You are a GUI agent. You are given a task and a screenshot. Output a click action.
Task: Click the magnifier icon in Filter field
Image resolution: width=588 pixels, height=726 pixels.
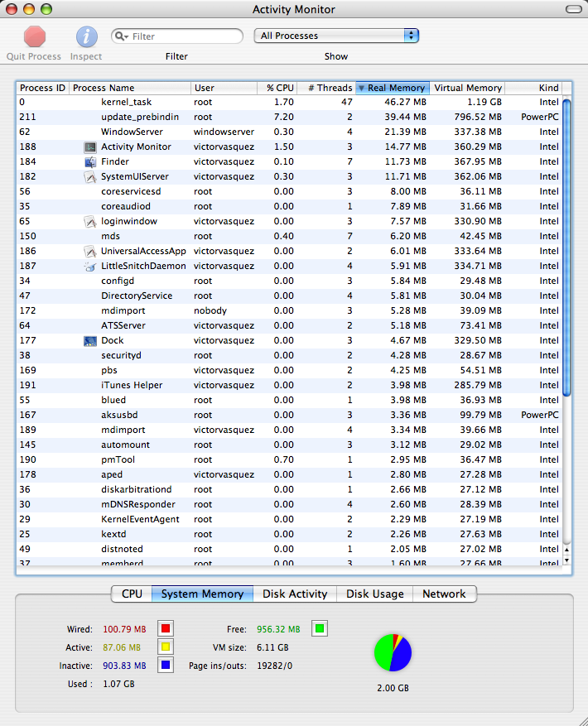[121, 36]
